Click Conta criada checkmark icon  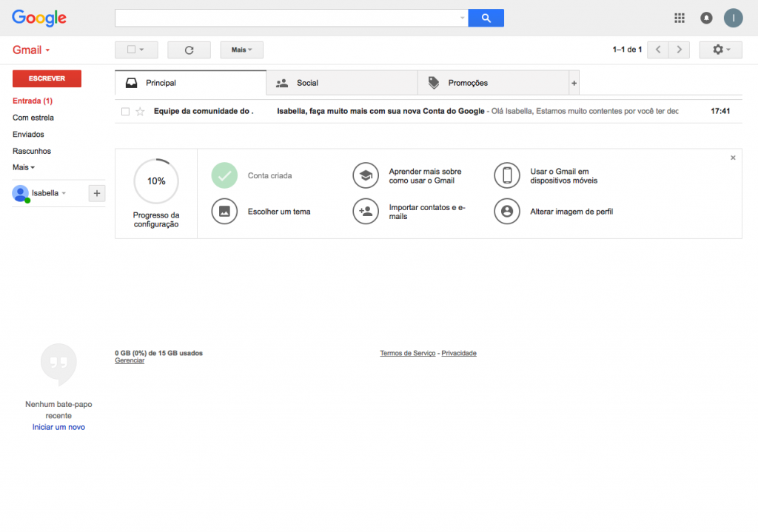[224, 175]
